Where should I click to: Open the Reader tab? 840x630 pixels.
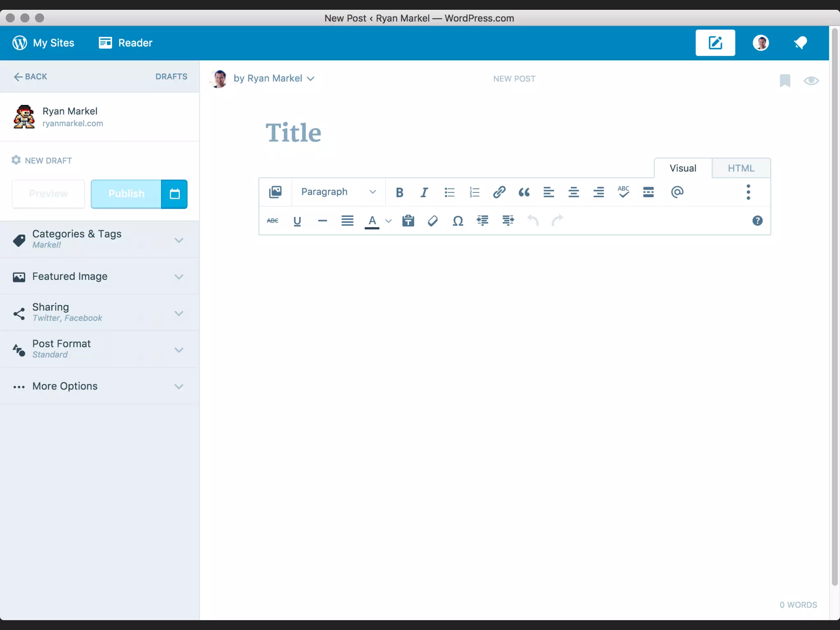[126, 43]
